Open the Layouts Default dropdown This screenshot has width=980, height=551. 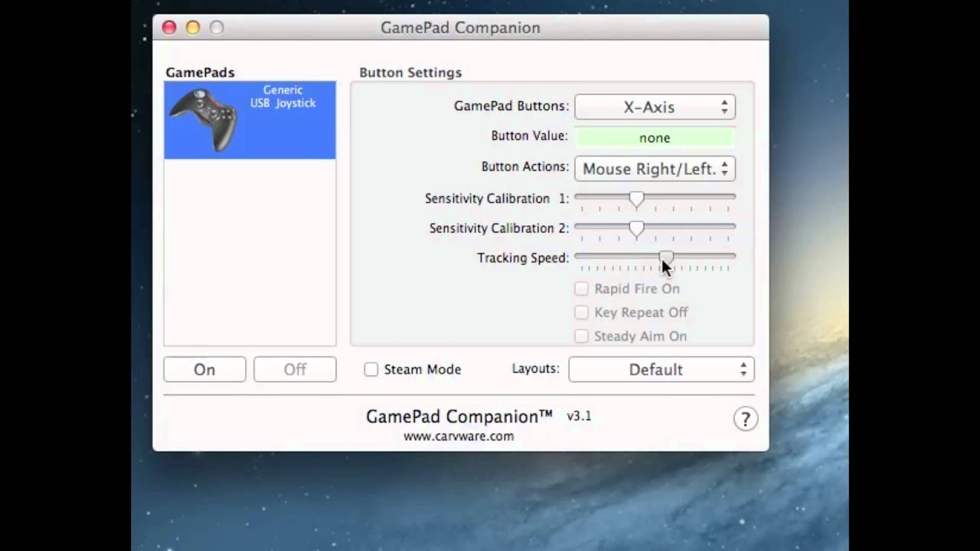(x=661, y=370)
